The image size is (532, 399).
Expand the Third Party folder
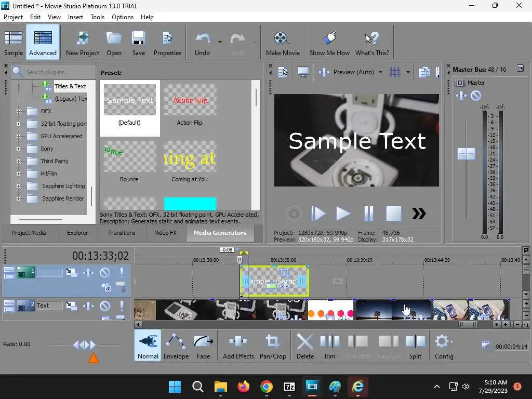pyautogui.click(x=18, y=161)
